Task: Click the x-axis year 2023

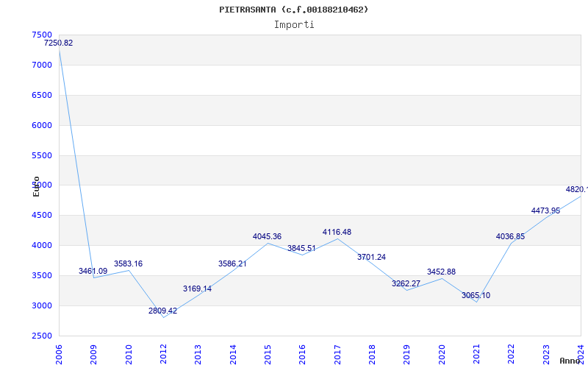Action: click(x=546, y=355)
